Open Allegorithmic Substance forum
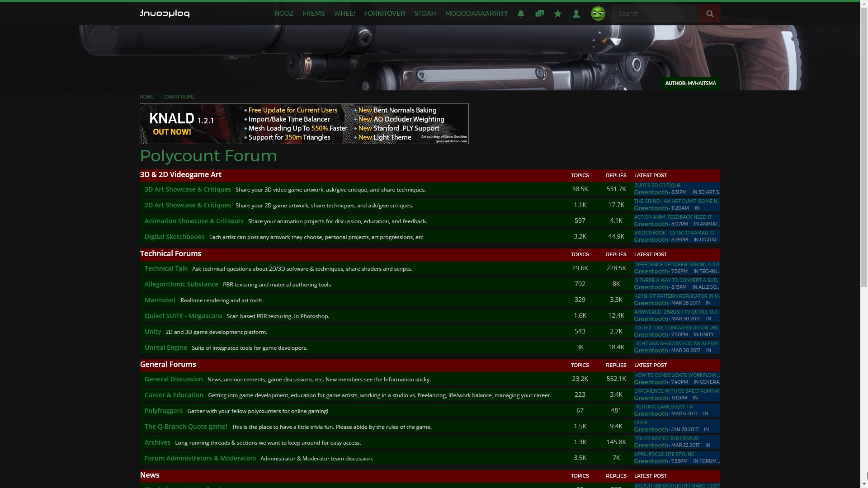This screenshot has width=868, height=488. (x=181, y=284)
